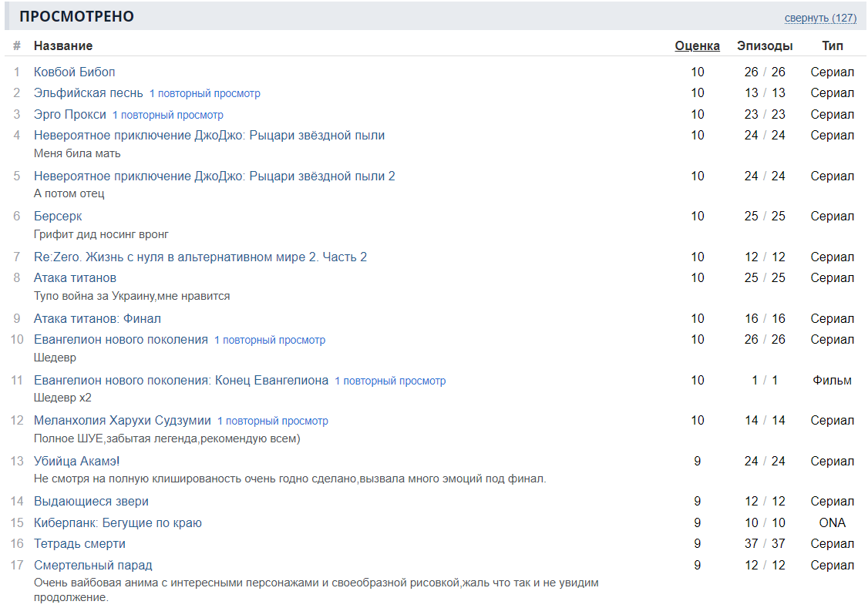This screenshot has height=608, width=868.
Task: Open Евангелион нового поколения: Конец Евангелиона
Action: pyautogui.click(x=181, y=380)
